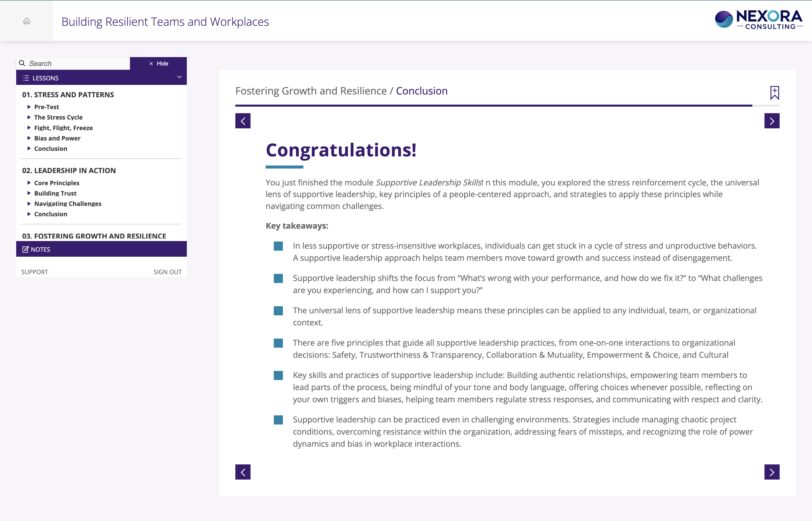Expand The Stress Cycle lesson
Screen dimensions: 812x521
(29, 117)
